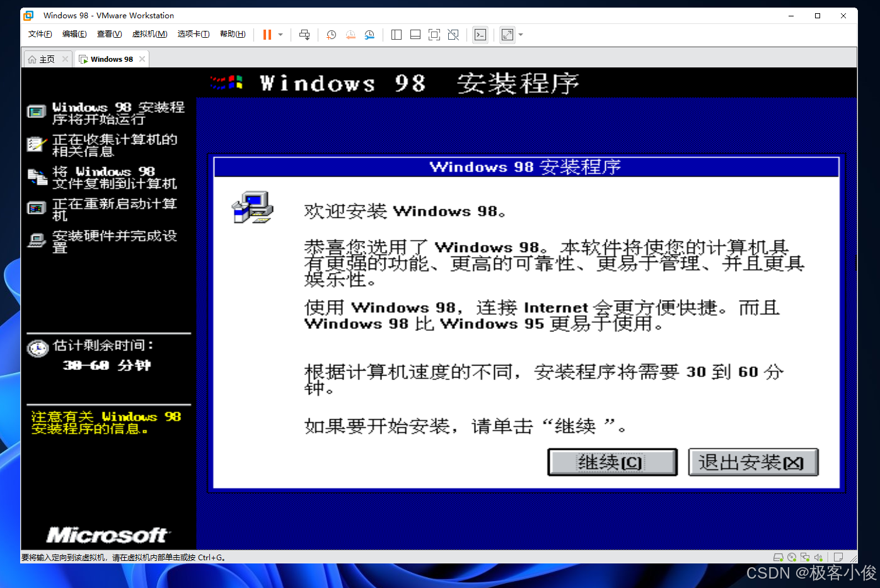Open the 文件(F) menu
This screenshot has height=588, width=880.
tap(40, 34)
